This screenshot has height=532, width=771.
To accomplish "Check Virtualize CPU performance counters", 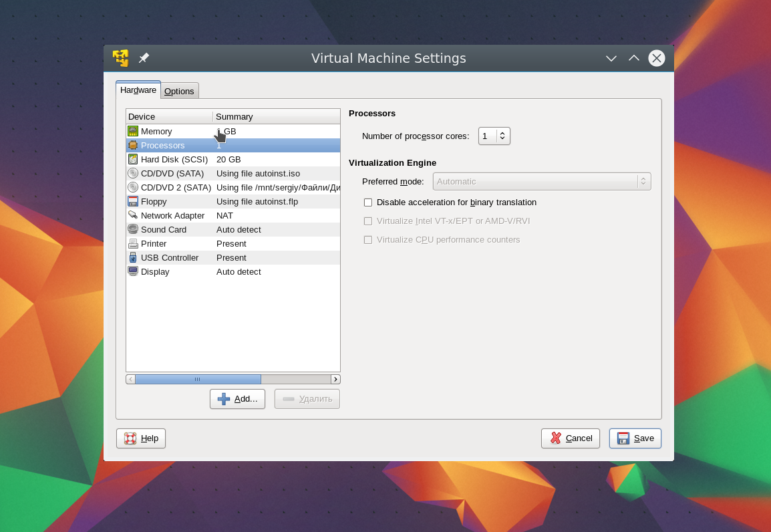I will coord(368,240).
